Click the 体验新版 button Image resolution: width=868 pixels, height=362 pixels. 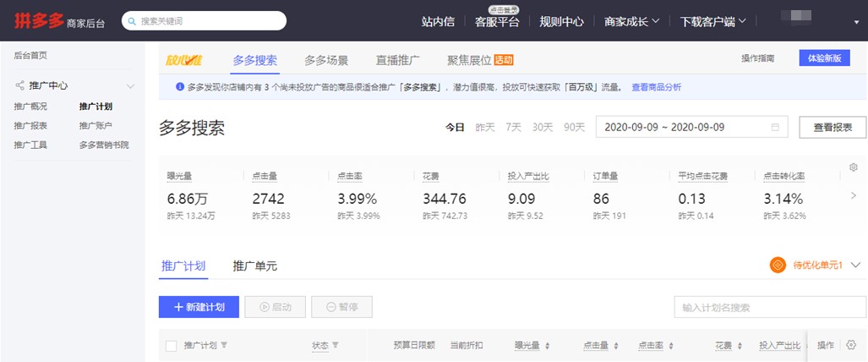(x=825, y=58)
